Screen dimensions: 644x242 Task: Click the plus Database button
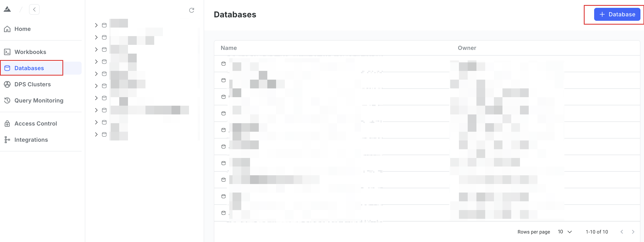617,14
